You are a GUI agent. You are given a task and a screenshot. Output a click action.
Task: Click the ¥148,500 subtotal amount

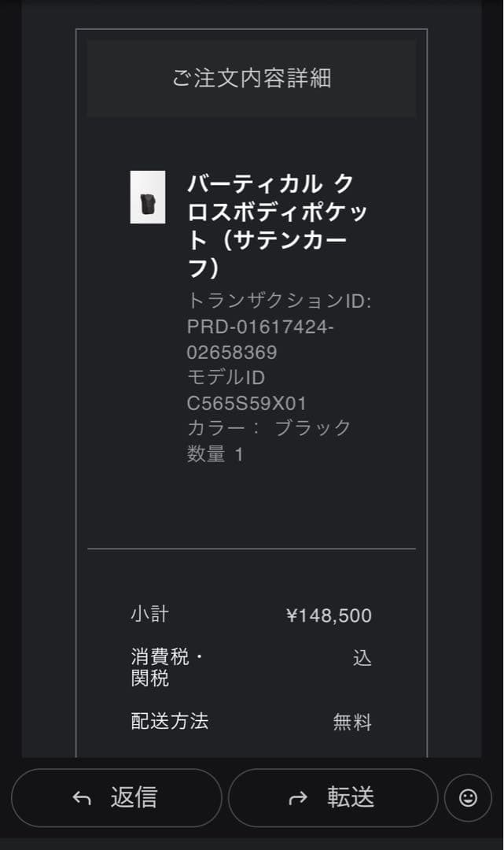(x=329, y=615)
